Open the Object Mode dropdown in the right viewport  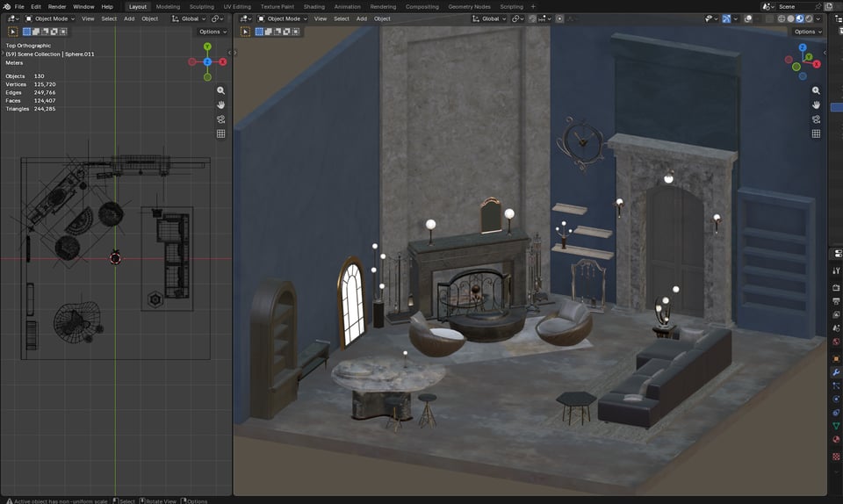click(x=283, y=18)
